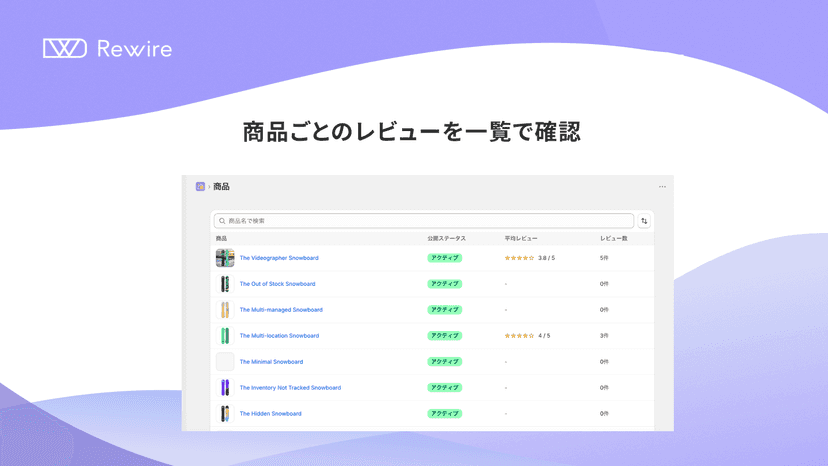The width and height of the screenshot is (828, 466).
Task: Open the three-dot more options menu
Action: (662, 187)
